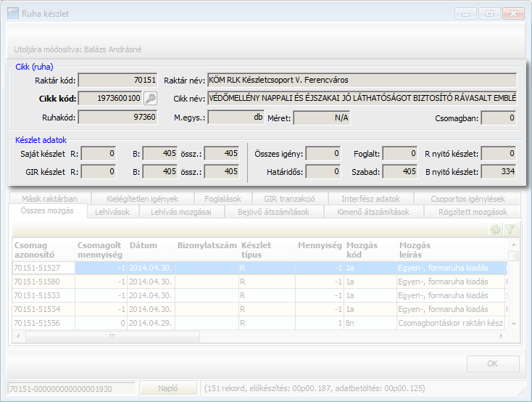Click the GIR készlet össz. field 405
The width and height of the screenshot is (532, 402).
[221, 171]
